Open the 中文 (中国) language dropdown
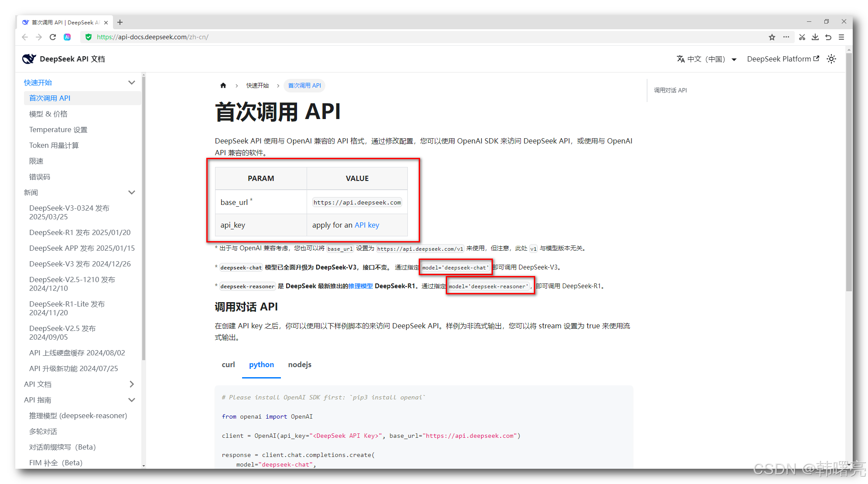This screenshot has width=868, height=484. click(x=706, y=59)
